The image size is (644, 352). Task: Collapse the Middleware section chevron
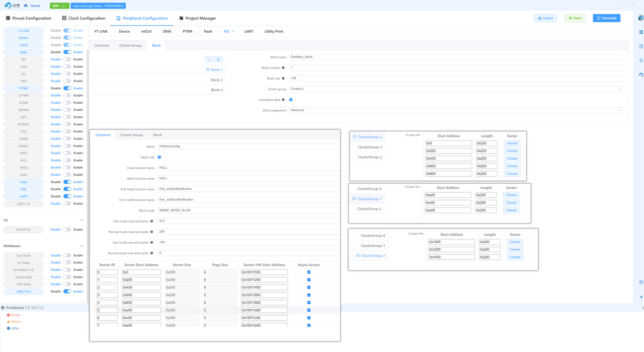(x=82, y=246)
